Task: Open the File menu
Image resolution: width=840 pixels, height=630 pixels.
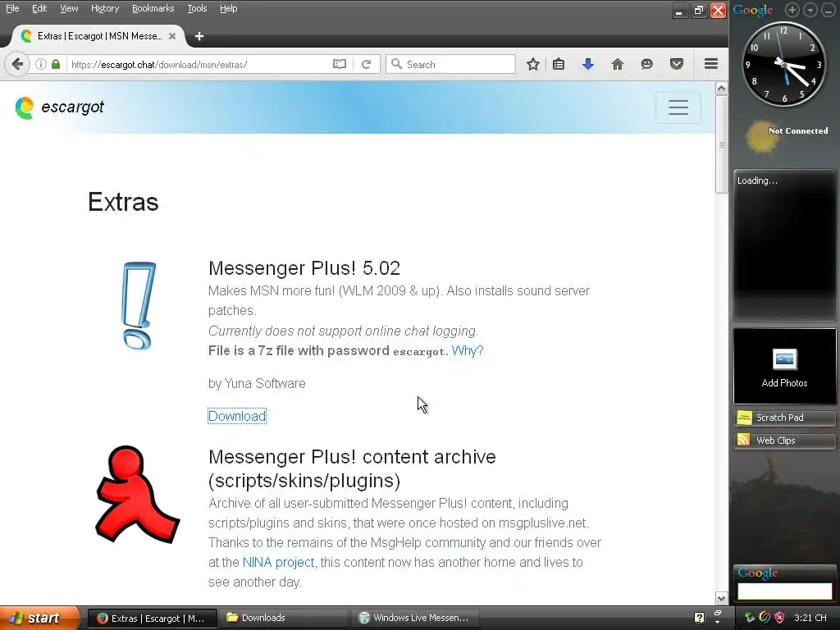Action: click(12, 8)
